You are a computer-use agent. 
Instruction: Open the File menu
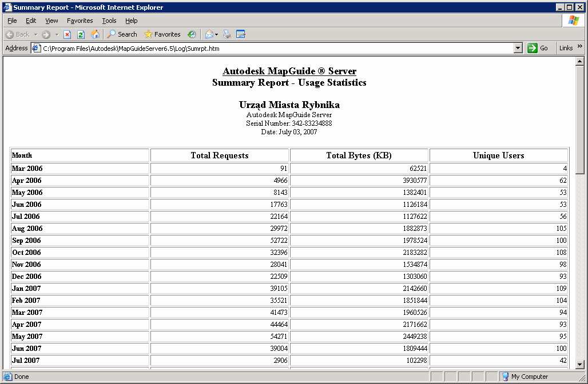pyautogui.click(x=12, y=21)
